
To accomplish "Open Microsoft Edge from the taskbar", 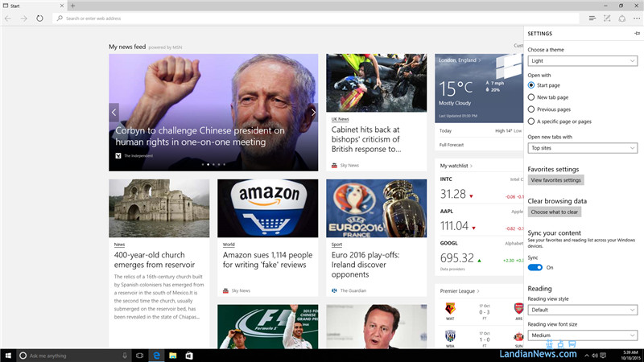I will pos(156,356).
